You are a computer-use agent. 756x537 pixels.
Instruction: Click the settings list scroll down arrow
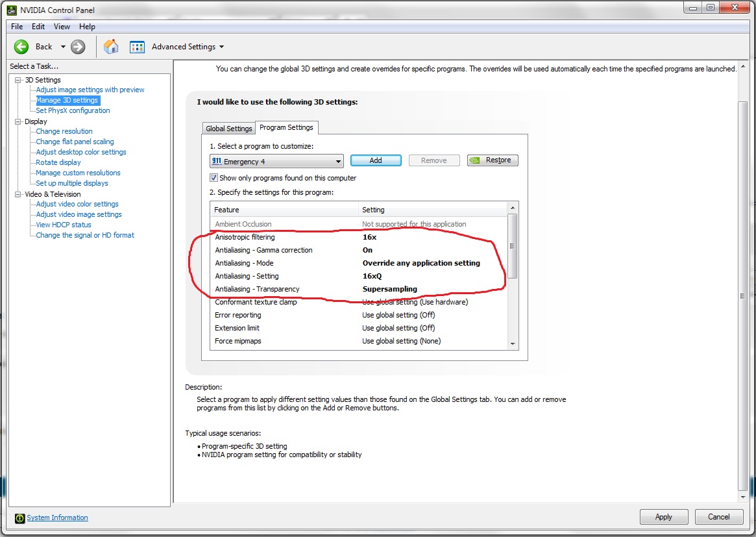click(513, 344)
